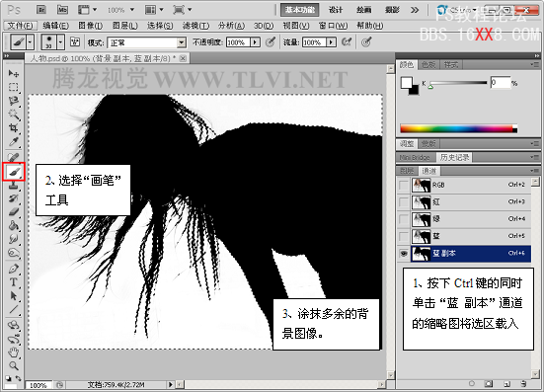Switch to the 基本功能 workspace
The width and height of the screenshot is (544, 392).
click(299, 10)
